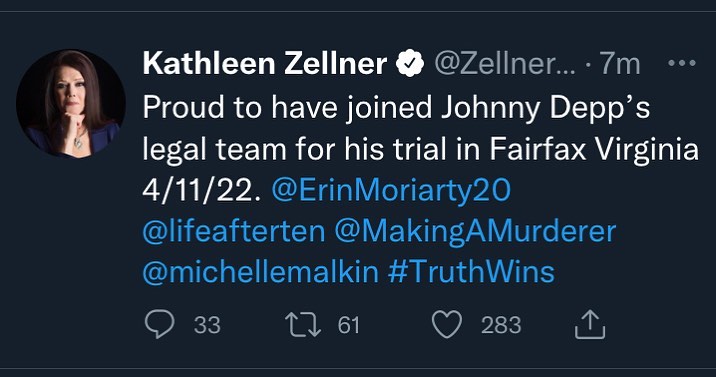This screenshot has height=377, width=716.
Task: Like the tweet with heart icon
Action: coord(447,325)
